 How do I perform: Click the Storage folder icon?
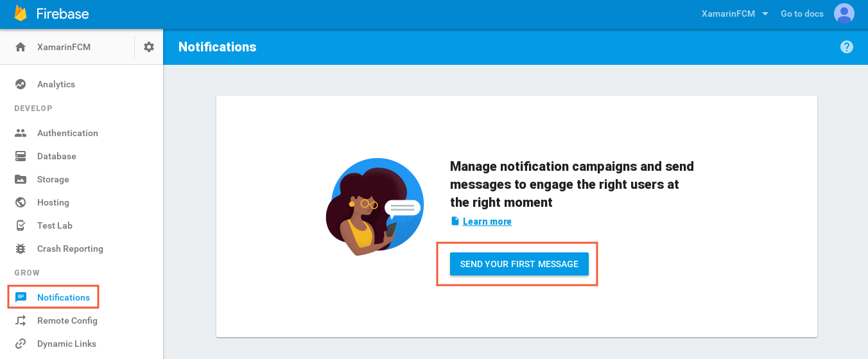pos(21,179)
